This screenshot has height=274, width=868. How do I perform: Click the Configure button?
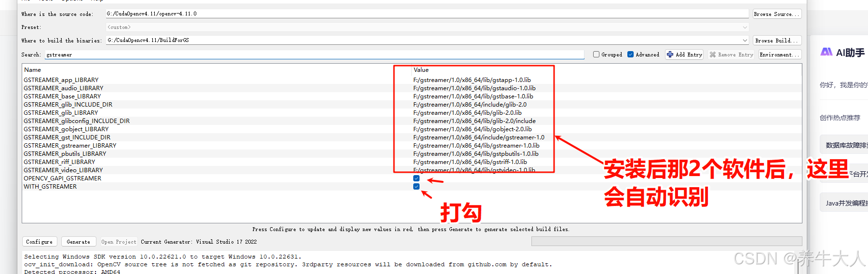pyautogui.click(x=40, y=242)
